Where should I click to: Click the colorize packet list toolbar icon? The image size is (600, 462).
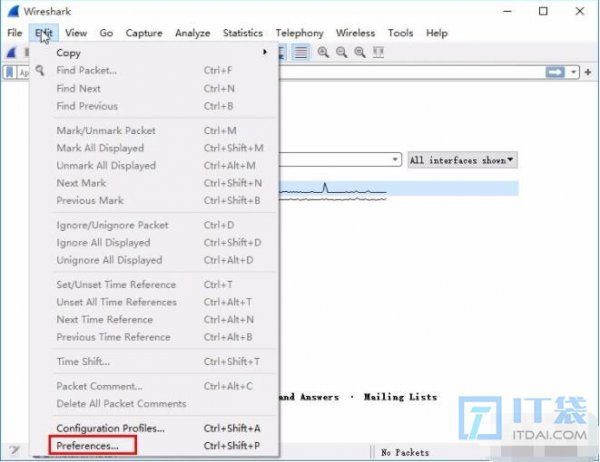pos(301,52)
